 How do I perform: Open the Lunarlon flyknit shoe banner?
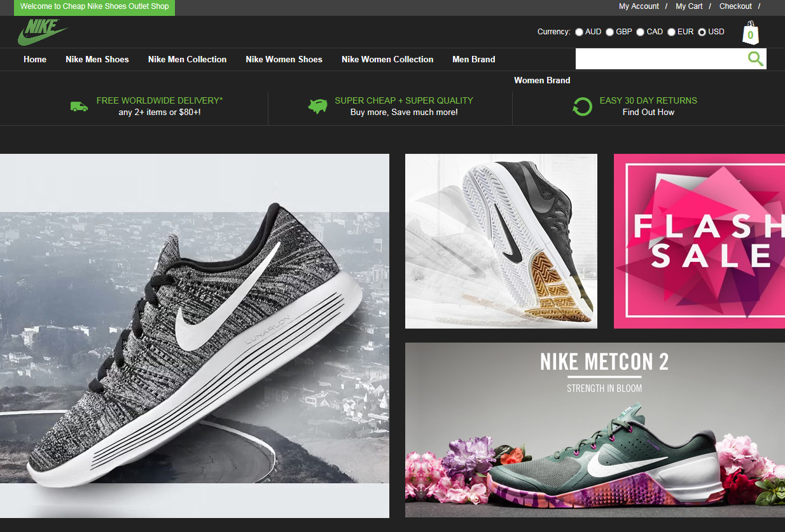[195, 336]
